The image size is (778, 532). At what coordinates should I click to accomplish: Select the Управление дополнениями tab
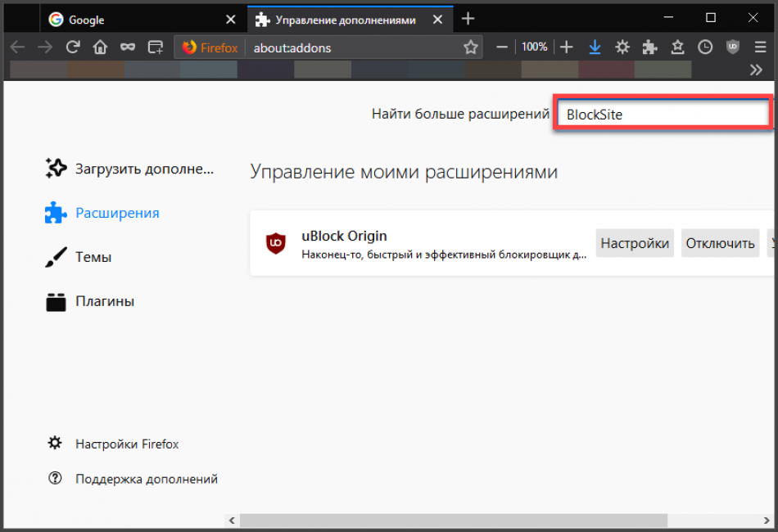(351, 20)
